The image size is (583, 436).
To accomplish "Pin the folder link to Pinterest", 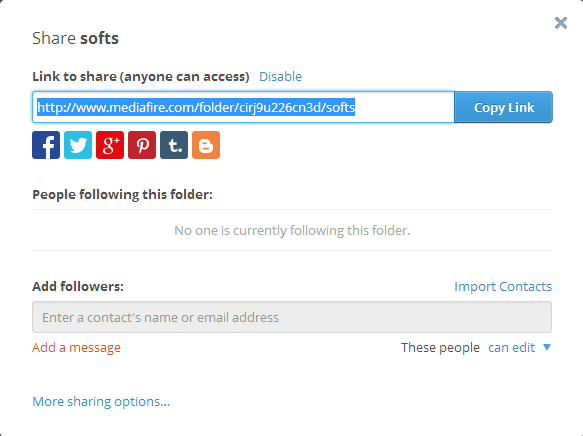I will (x=142, y=145).
